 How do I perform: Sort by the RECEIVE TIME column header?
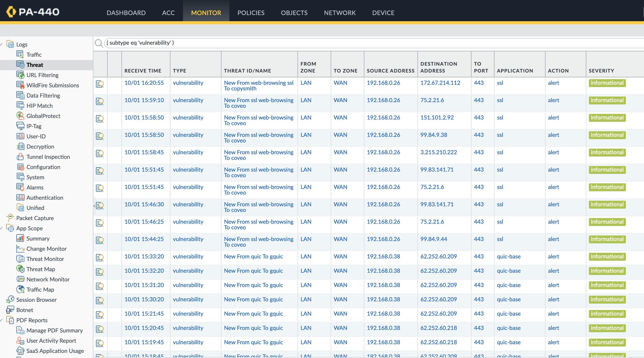tap(143, 71)
